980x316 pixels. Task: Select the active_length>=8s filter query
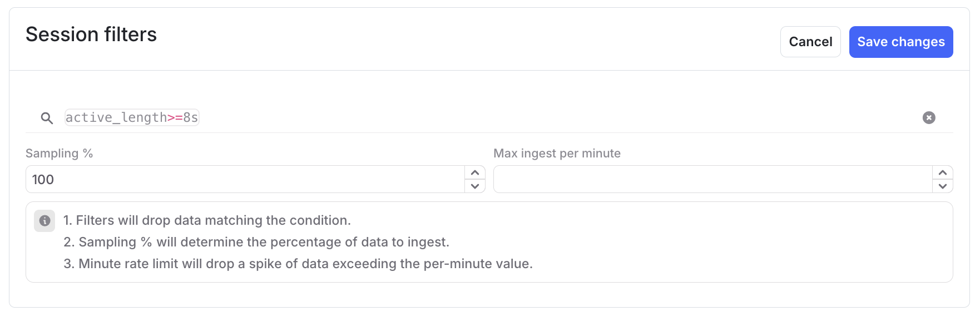pos(132,118)
